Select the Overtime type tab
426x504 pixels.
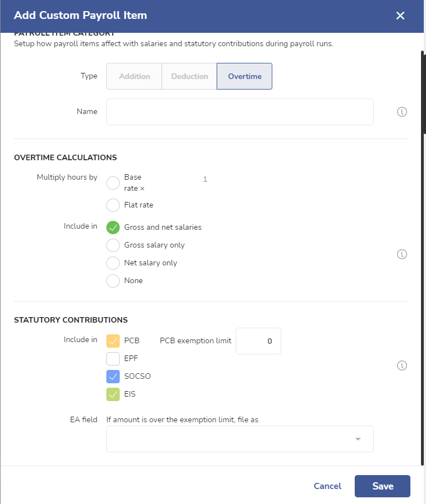click(244, 76)
